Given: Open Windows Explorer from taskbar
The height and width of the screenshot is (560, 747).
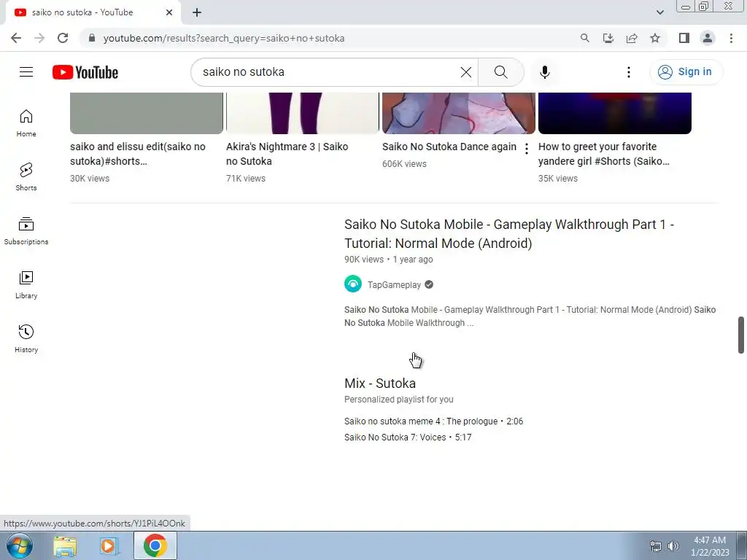Looking at the screenshot, I should [x=65, y=545].
